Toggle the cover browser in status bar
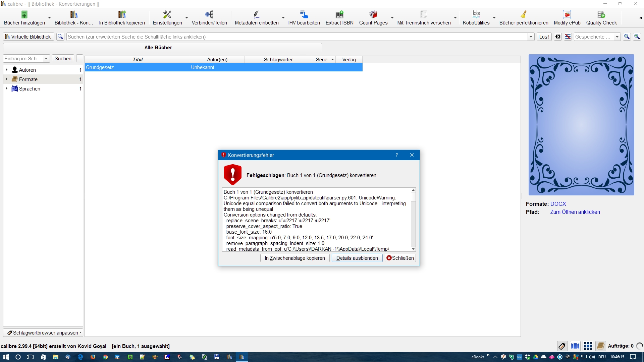644x362 pixels. (575, 346)
